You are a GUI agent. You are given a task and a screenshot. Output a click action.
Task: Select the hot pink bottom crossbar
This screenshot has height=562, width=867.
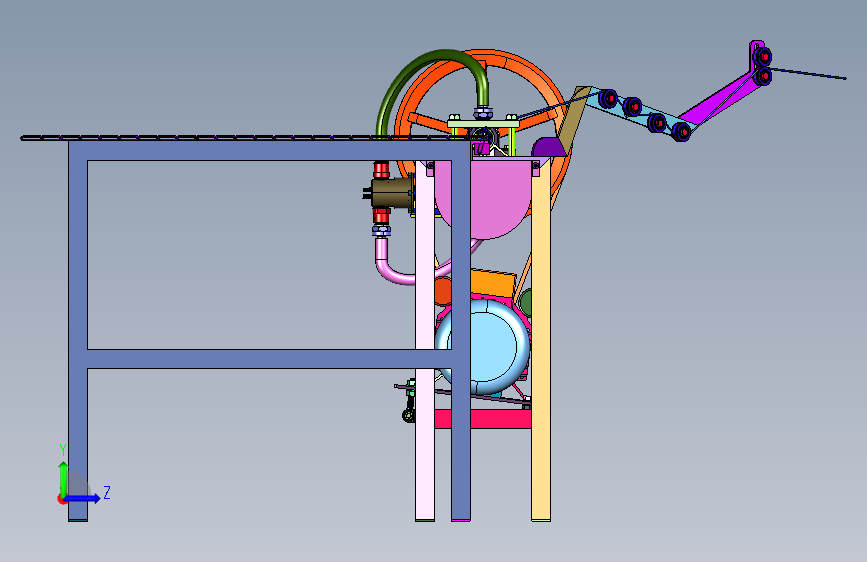[482, 419]
